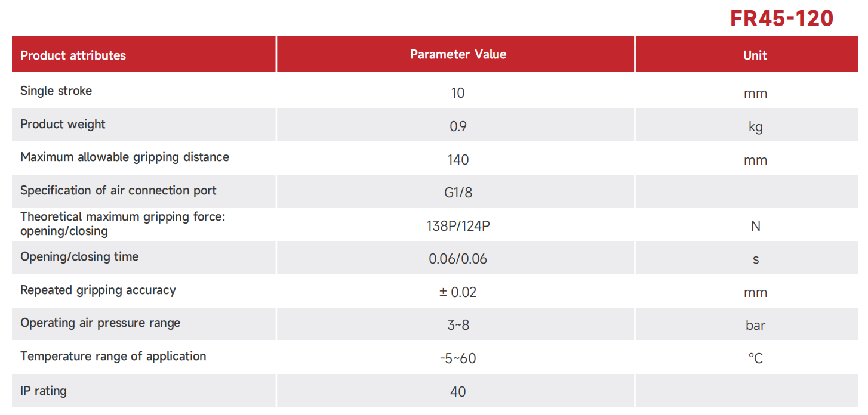868x415 pixels.
Task: Click the 3~8 air pressure value
Action: [458, 325]
